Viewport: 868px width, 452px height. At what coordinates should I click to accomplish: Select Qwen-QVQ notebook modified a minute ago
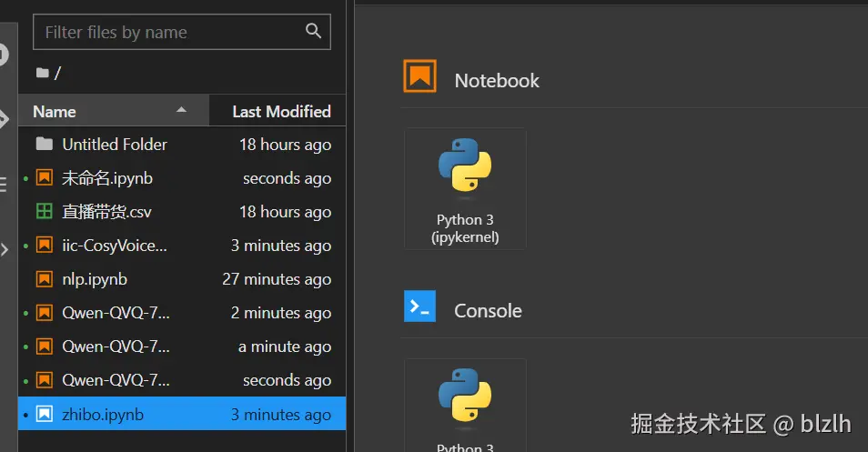(116, 347)
